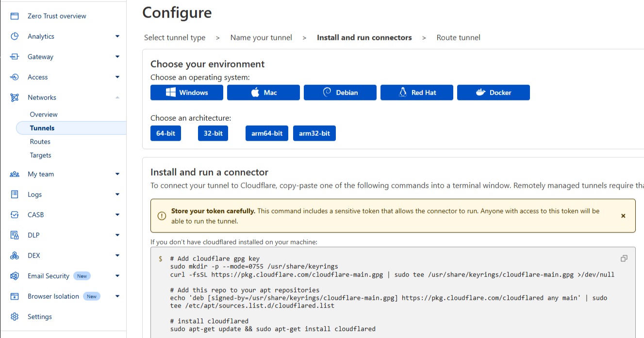Screen dimensions: 644x338
Task: Click the Settings gear icon
Action: tap(15, 317)
